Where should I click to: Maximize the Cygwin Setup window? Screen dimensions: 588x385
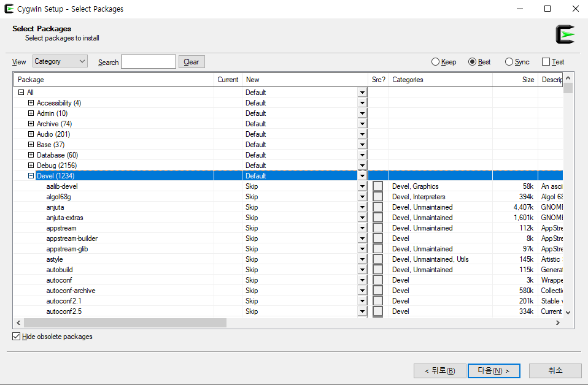pos(547,9)
